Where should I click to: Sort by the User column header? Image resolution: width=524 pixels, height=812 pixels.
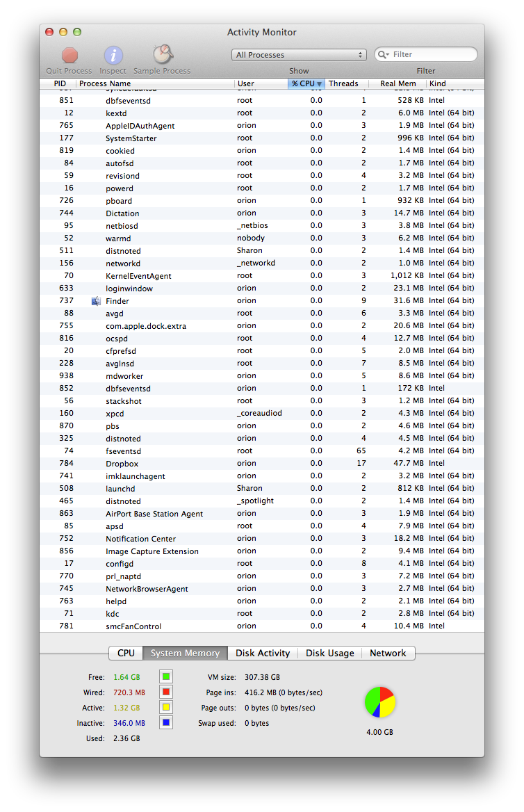[x=261, y=83]
